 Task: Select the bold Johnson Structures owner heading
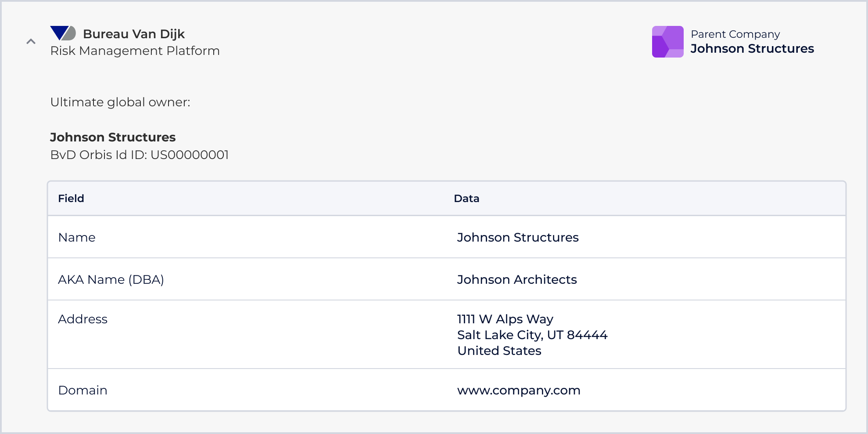click(113, 137)
